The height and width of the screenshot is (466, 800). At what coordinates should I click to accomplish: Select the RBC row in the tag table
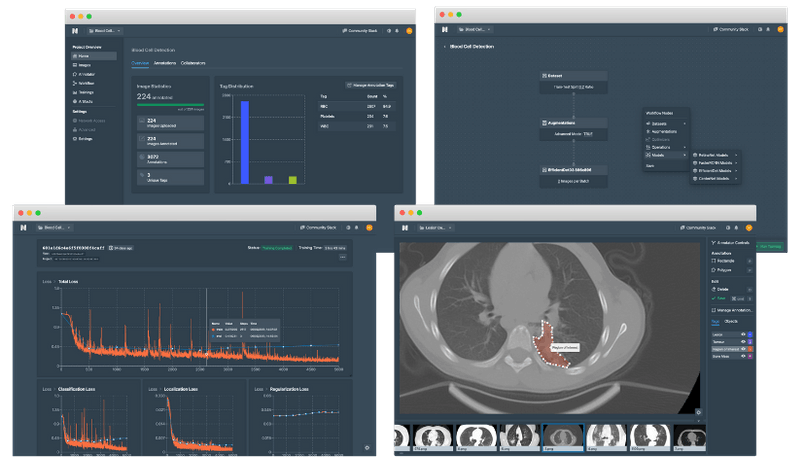(356, 106)
